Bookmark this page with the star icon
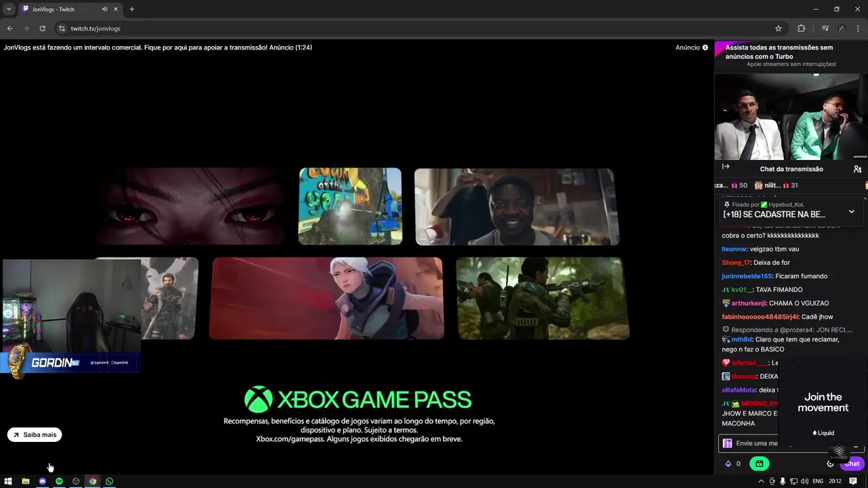This screenshot has width=868, height=488. pyautogui.click(x=778, y=28)
